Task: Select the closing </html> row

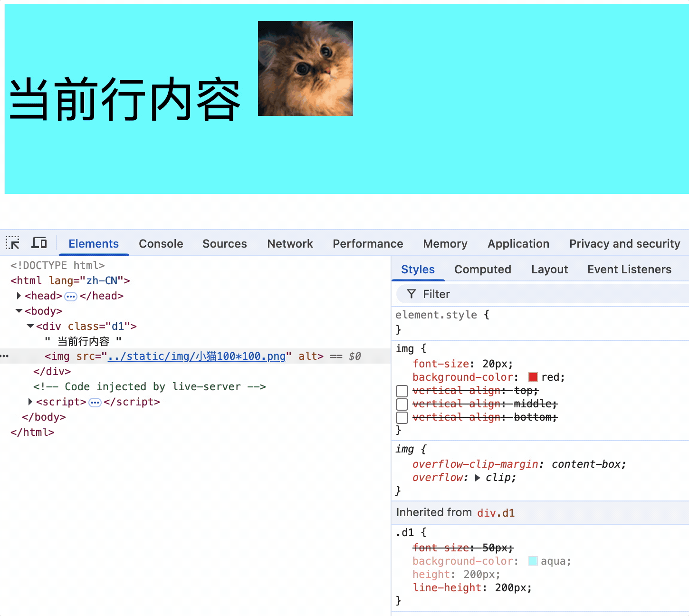Action: point(32,432)
